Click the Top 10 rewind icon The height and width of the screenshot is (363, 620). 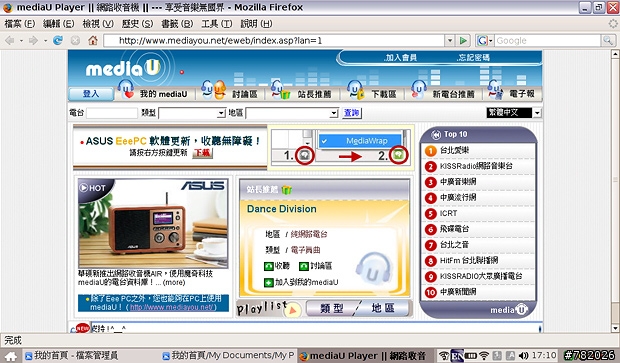(436, 135)
